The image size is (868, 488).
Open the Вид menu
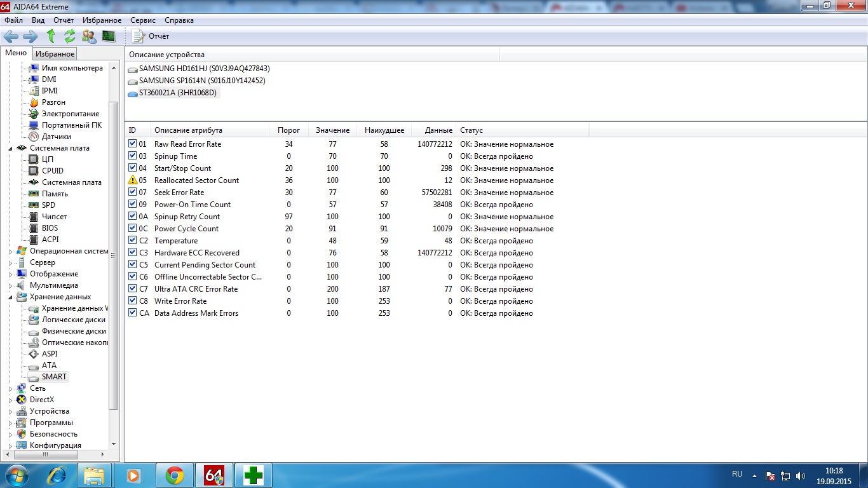38,20
